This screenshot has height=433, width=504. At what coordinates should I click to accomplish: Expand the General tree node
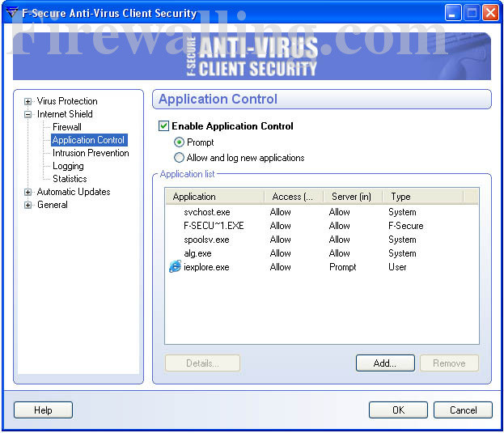pyautogui.click(x=28, y=205)
